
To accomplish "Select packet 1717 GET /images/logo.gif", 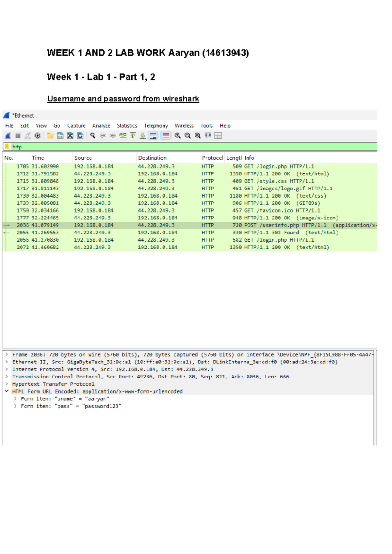I will (x=190, y=188).
